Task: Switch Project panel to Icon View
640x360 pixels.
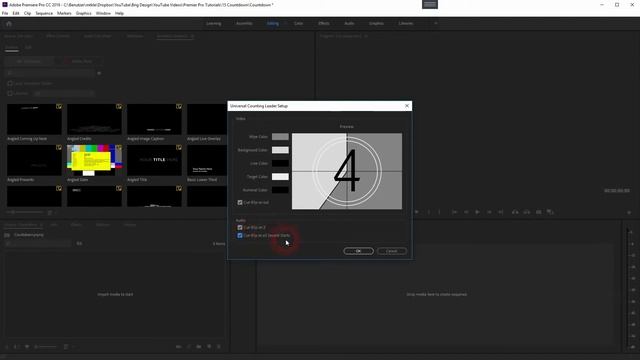Action: [27, 347]
